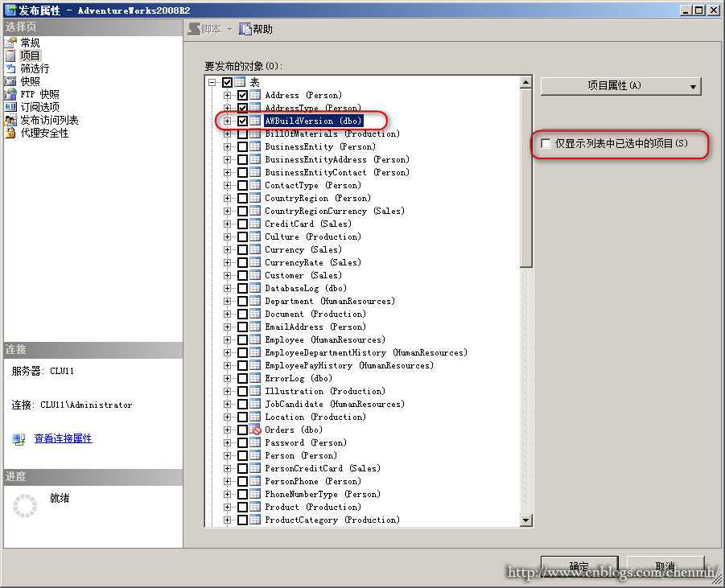Check the Culture (Production) checkbox
725x588 pixels.
click(243, 236)
